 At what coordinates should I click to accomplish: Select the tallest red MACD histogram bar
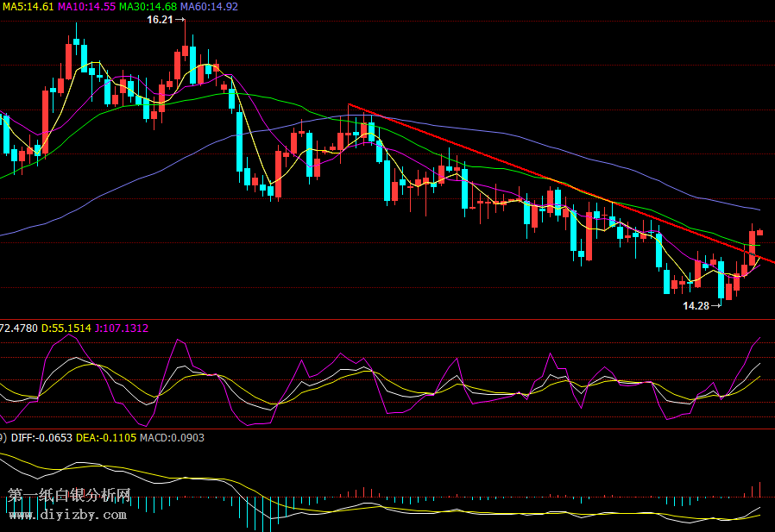coord(760,489)
